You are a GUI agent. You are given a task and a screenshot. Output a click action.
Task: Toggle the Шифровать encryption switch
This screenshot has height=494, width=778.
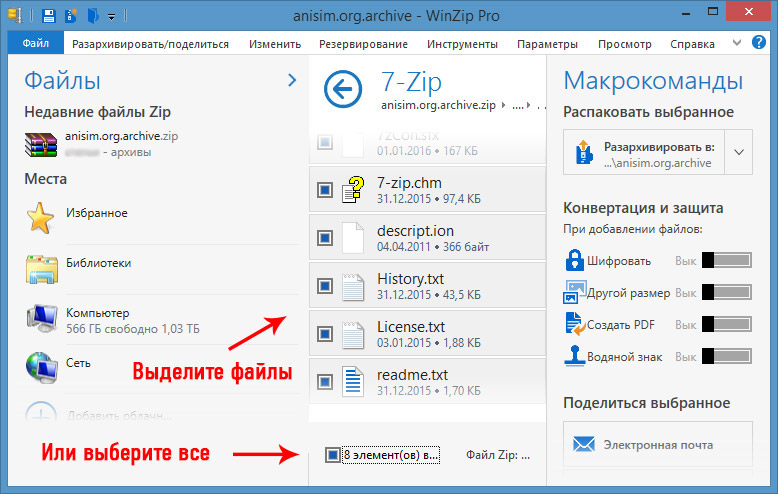pos(726,261)
